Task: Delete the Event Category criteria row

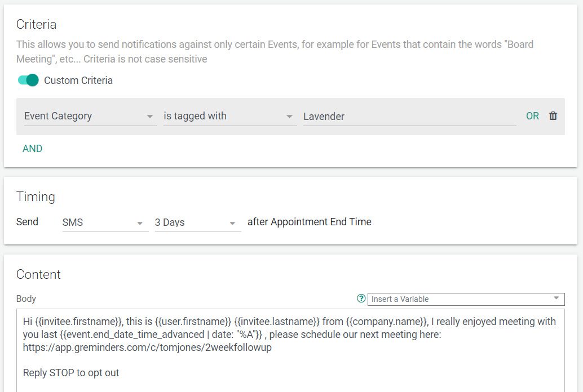Action: [553, 116]
